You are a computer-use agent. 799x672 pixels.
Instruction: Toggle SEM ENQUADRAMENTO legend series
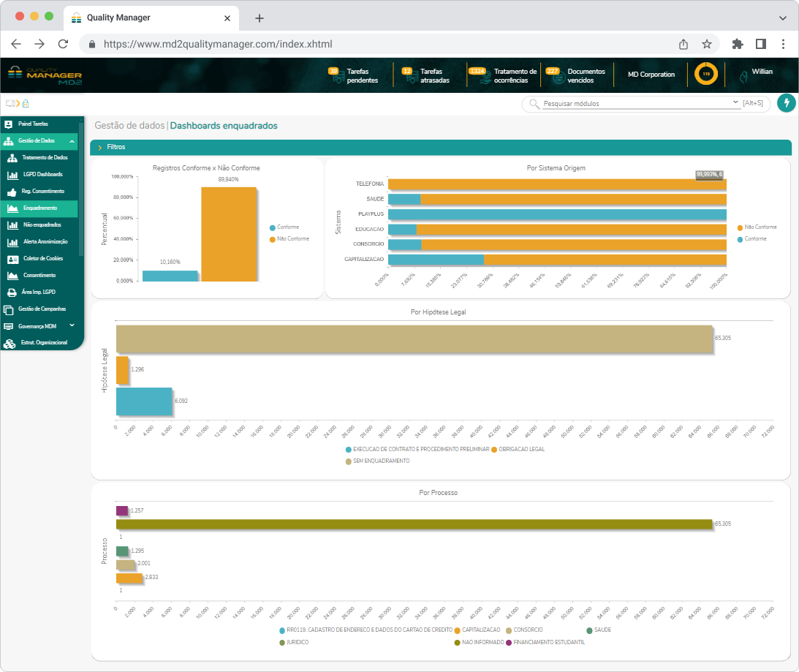(x=381, y=461)
